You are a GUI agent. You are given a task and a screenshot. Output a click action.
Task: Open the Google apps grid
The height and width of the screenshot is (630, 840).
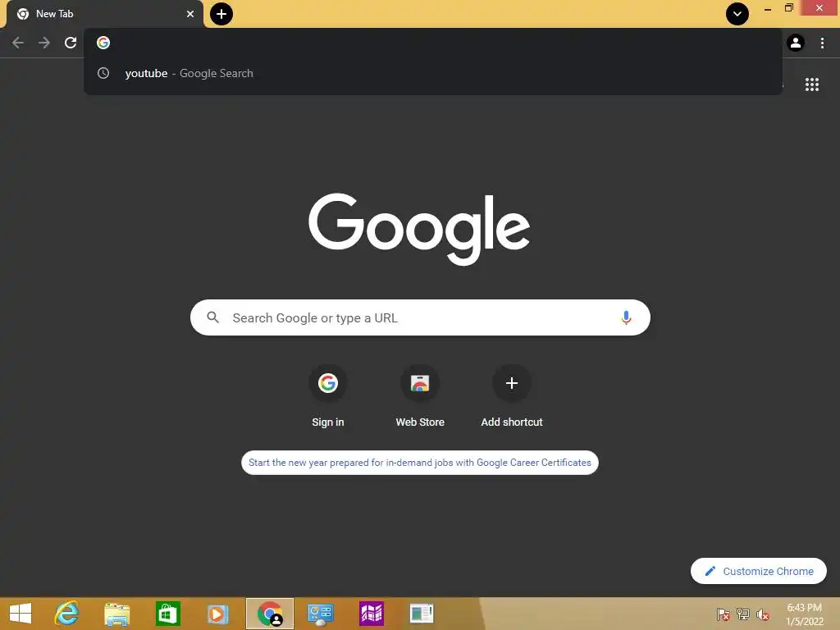point(812,84)
